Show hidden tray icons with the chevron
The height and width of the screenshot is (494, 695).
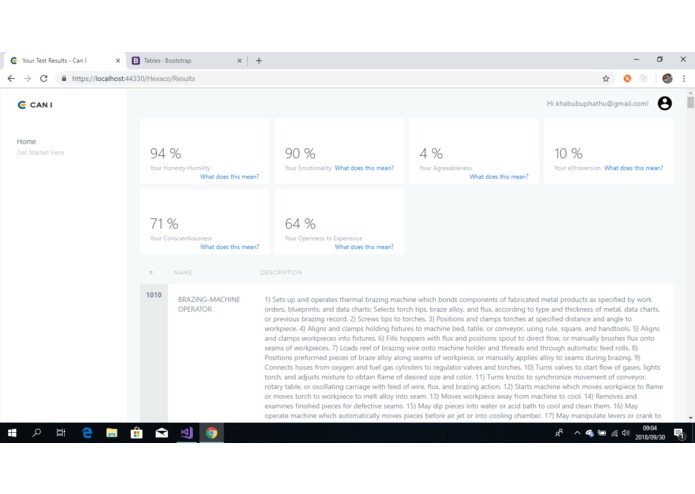tap(577, 433)
